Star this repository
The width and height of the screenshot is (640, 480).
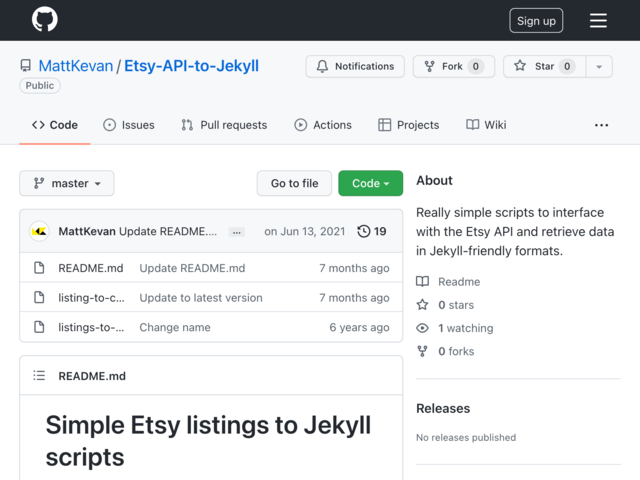(544, 66)
